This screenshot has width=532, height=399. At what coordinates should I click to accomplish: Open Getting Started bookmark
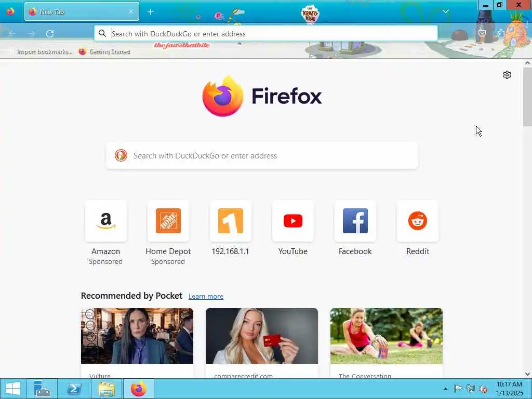(104, 51)
